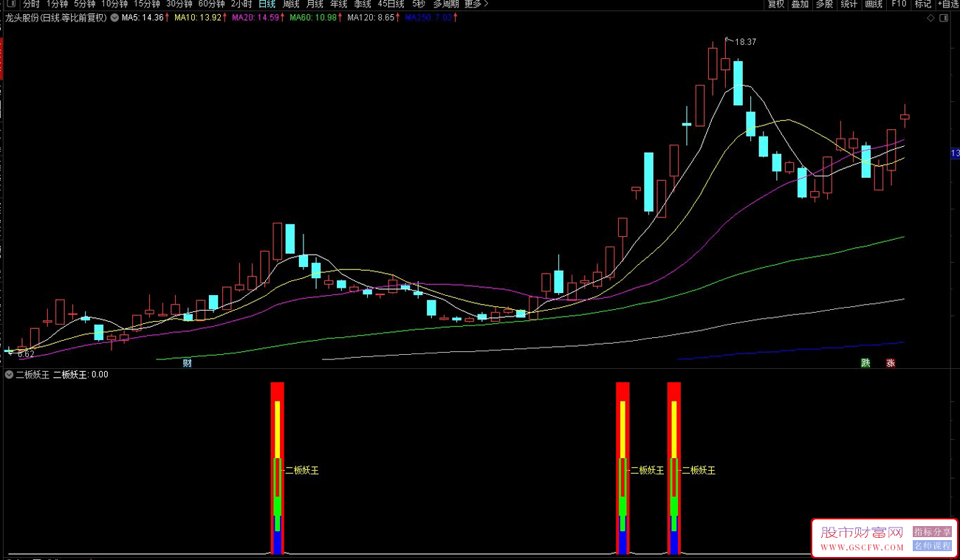Click the diamond icon at chart top-right
This screenshot has height=560, width=960.
(x=930, y=17)
